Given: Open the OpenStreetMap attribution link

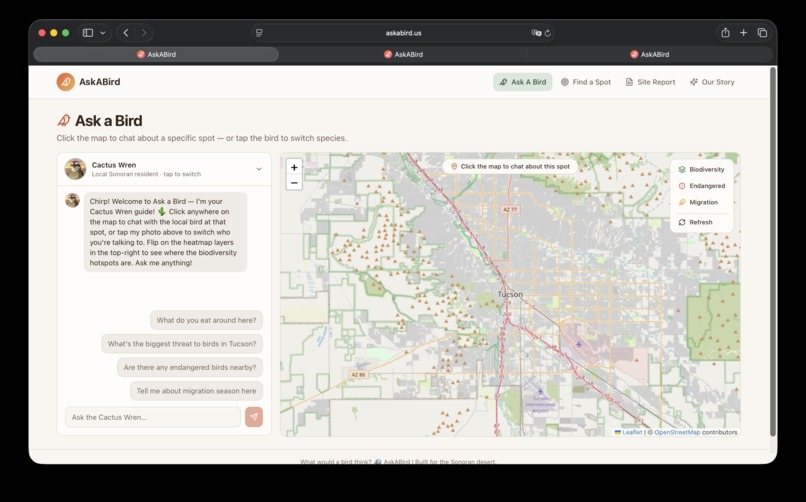Looking at the screenshot, I should [677, 432].
